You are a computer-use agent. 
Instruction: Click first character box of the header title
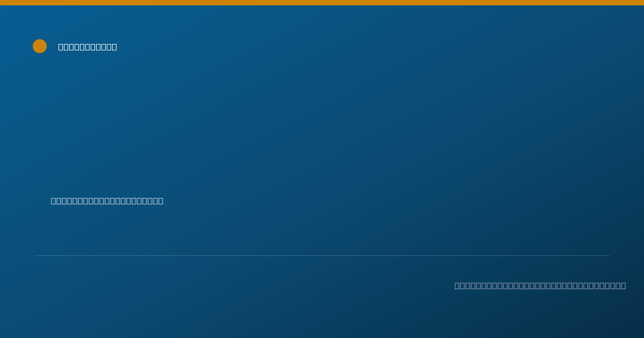[x=61, y=47]
